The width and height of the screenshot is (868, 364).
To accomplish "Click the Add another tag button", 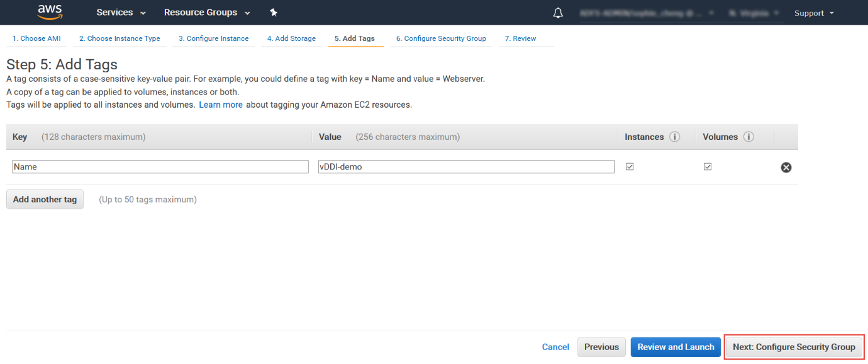I will click(x=45, y=199).
